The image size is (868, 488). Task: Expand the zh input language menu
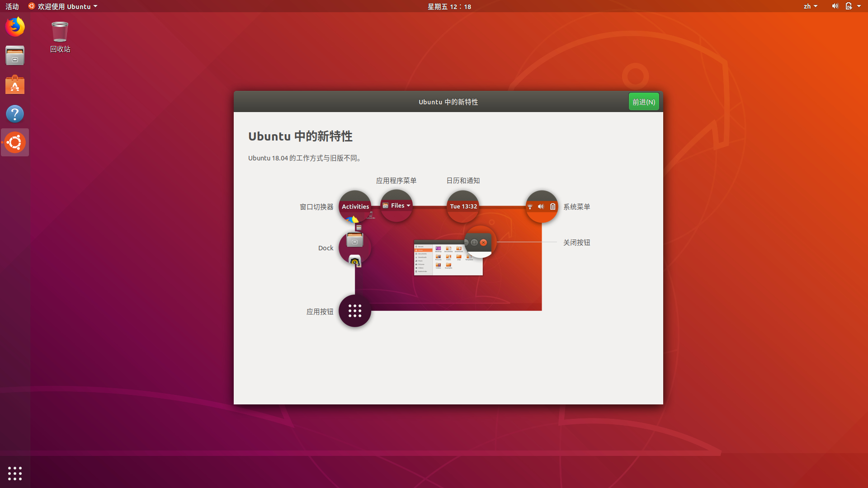(810, 6)
